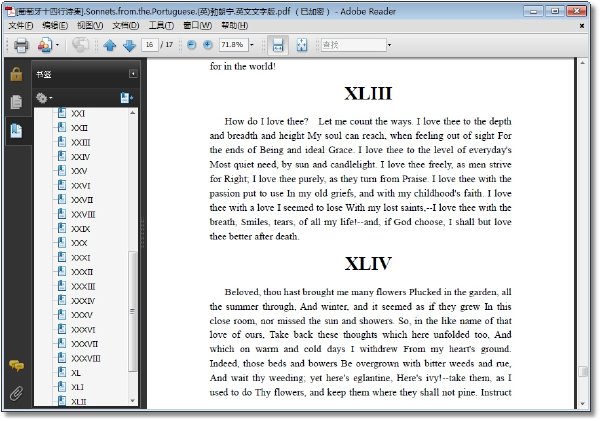Go to previous page with up arrow
Viewport: 600px width, 421px height.
coord(110,46)
